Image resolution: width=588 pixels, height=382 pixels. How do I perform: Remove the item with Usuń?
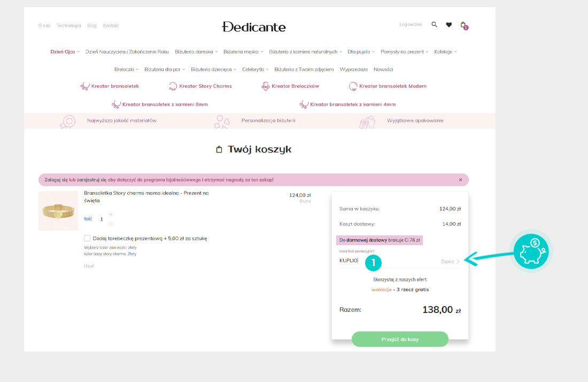(x=89, y=266)
